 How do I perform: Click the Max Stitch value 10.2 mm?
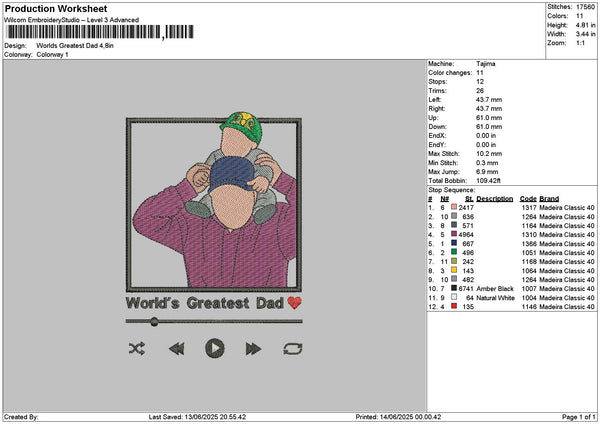point(487,153)
